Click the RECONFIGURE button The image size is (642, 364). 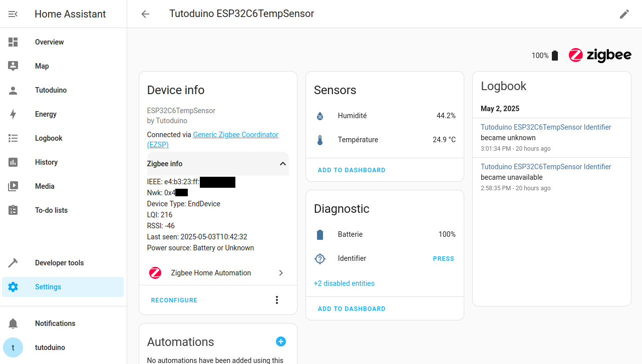(174, 299)
